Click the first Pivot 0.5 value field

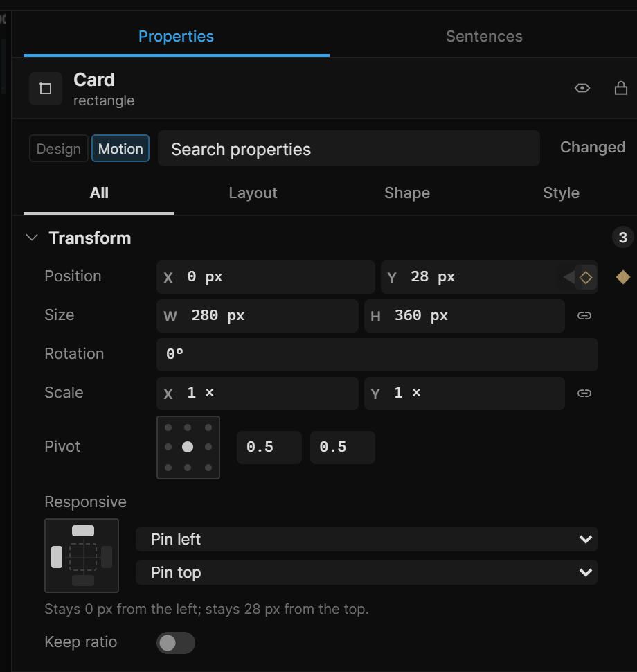[x=269, y=448]
